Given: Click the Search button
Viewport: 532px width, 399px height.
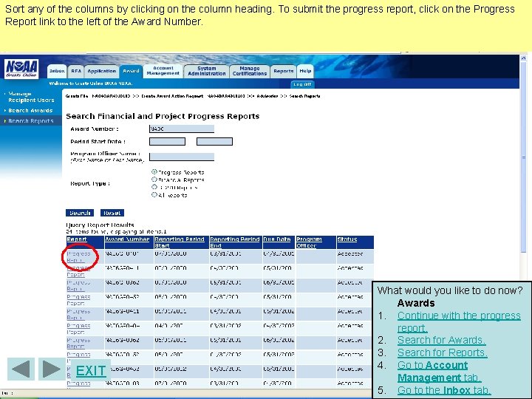Looking at the screenshot, I should (x=80, y=213).
